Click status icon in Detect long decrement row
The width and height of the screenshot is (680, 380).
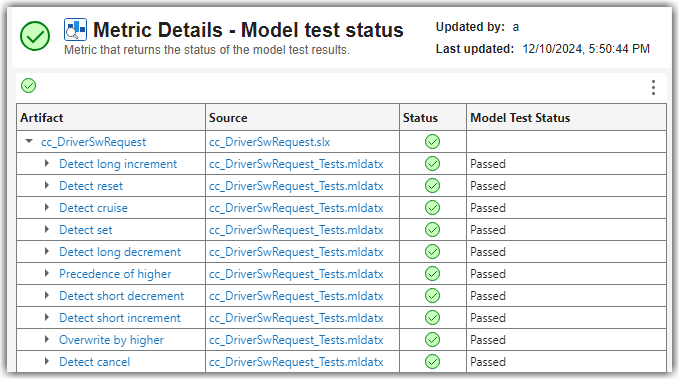pos(432,252)
